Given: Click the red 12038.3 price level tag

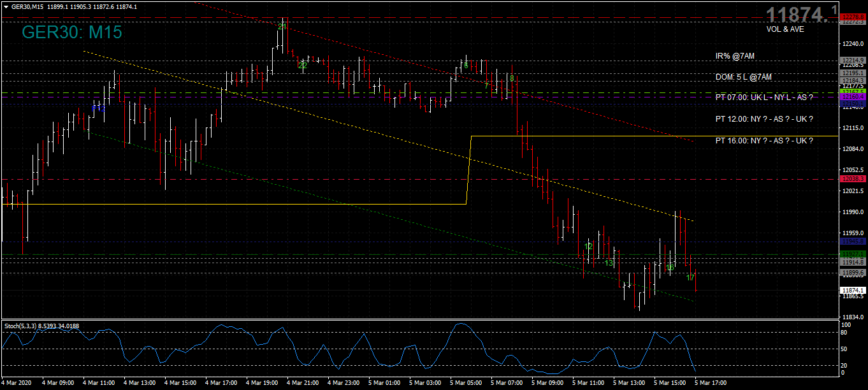Looking at the screenshot, I should click(851, 179).
